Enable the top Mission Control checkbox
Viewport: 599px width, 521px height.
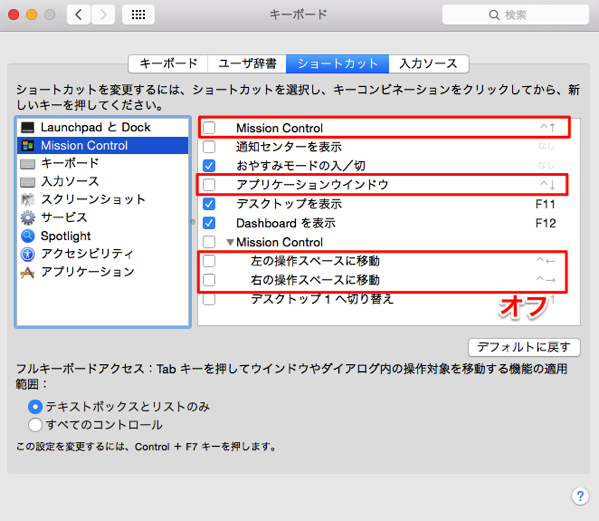tap(209, 128)
